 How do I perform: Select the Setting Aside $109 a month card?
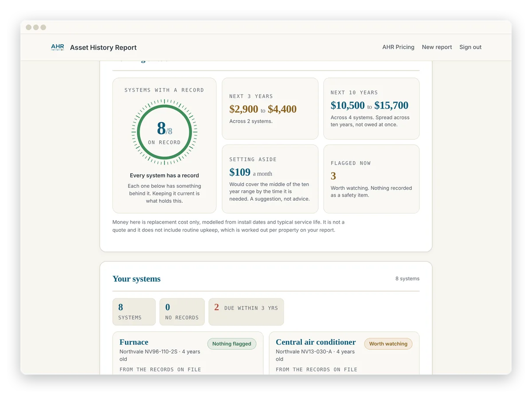[x=270, y=179]
